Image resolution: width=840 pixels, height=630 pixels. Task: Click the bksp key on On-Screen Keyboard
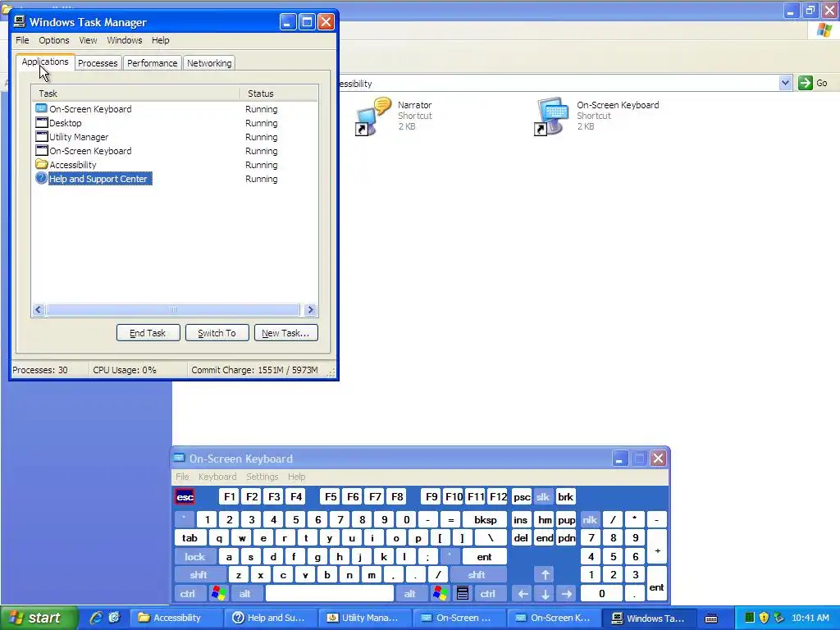point(486,519)
